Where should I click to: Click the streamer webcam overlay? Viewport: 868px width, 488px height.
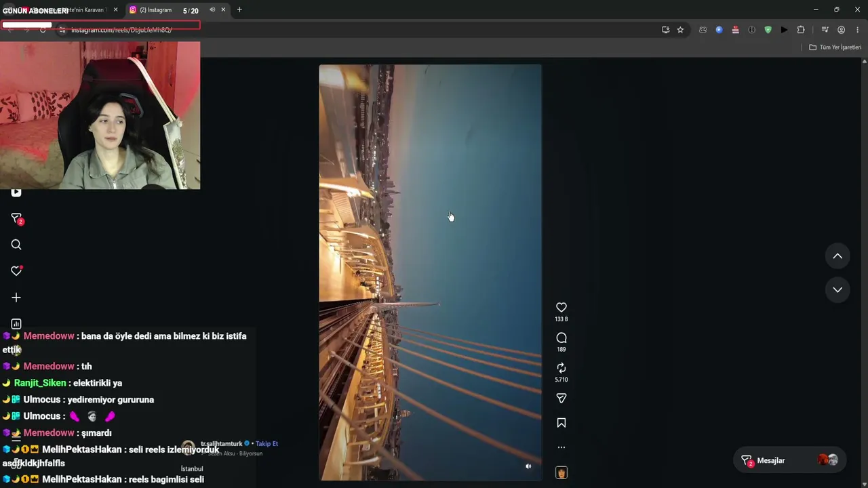pyautogui.click(x=100, y=115)
